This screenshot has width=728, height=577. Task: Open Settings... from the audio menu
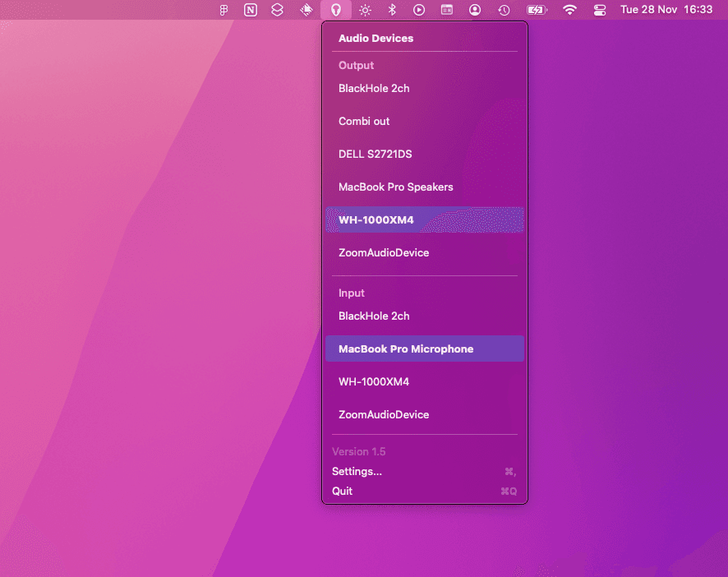coord(425,472)
